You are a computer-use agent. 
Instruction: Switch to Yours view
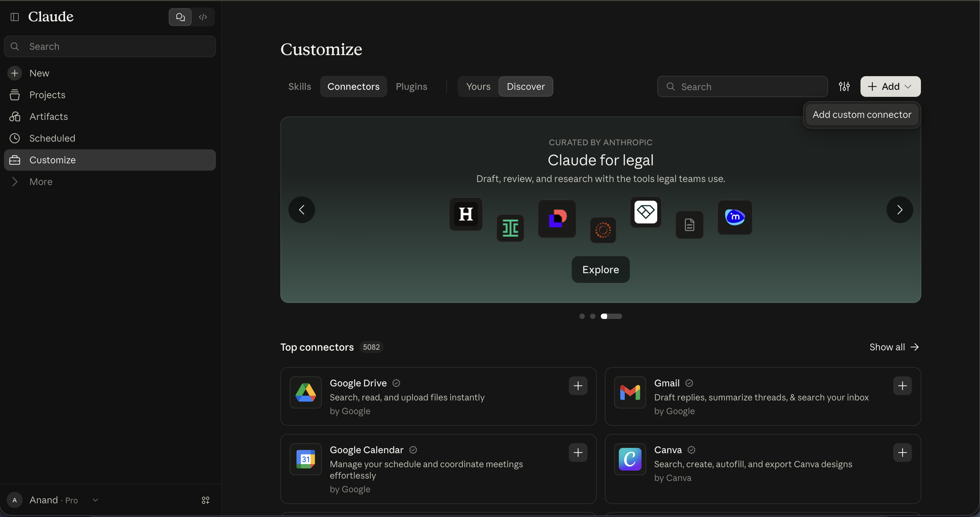[x=478, y=87]
